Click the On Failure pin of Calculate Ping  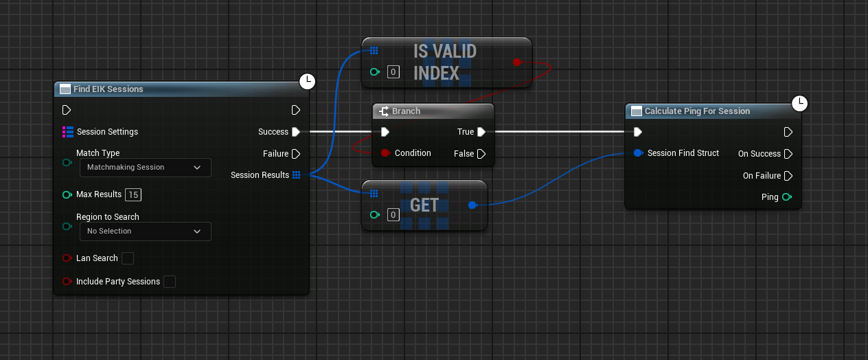tap(788, 176)
